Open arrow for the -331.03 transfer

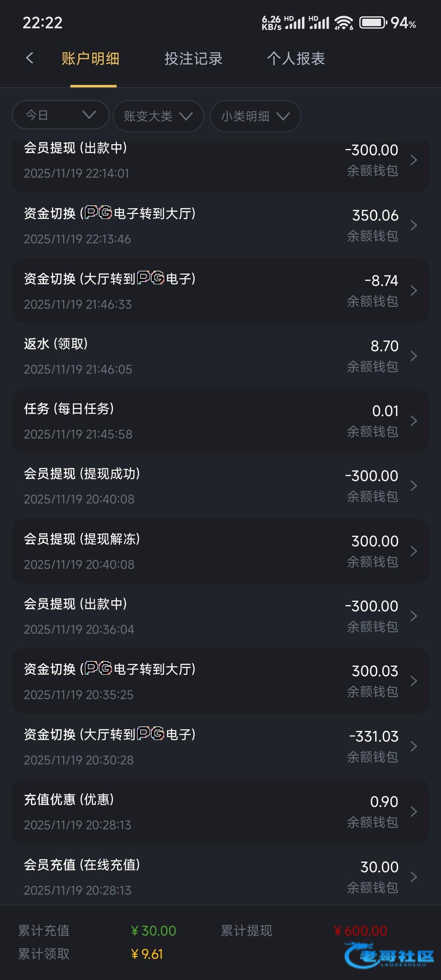pyautogui.click(x=413, y=746)
